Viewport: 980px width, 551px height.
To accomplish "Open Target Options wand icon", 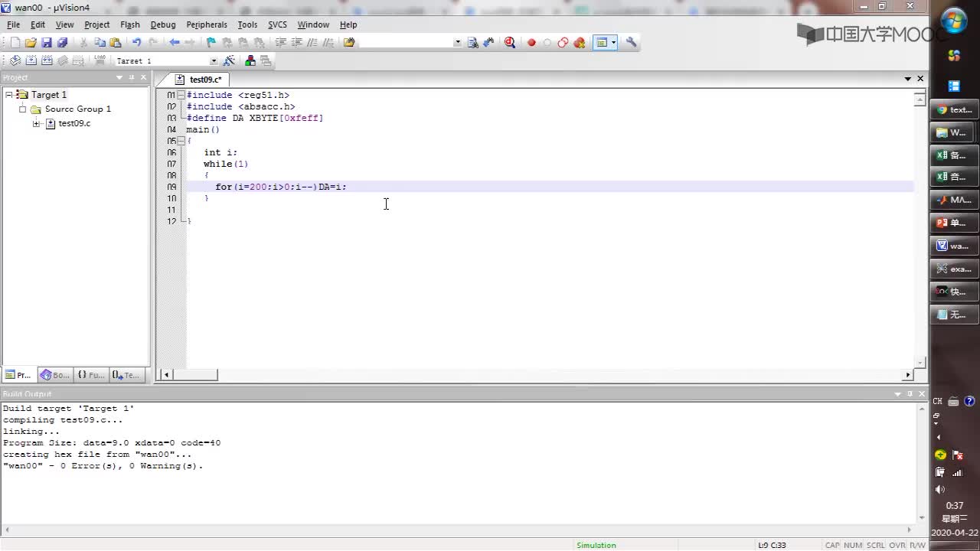I will pos(229,60).
